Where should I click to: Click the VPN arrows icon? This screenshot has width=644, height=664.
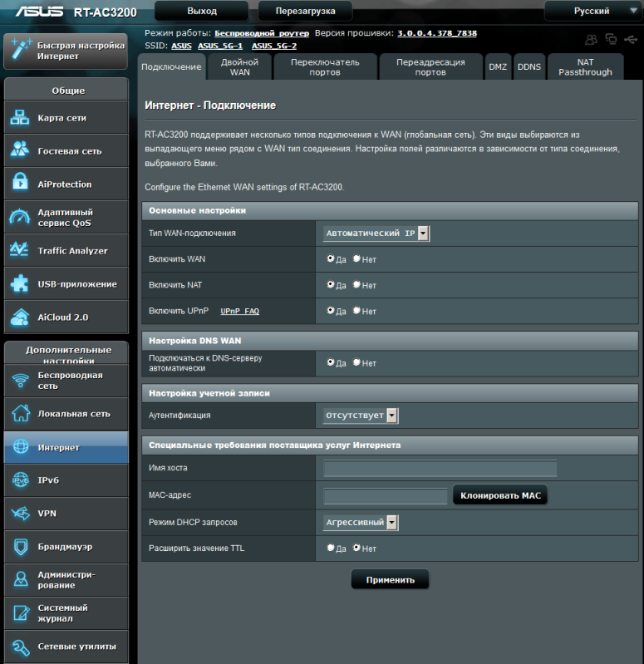click(21, 514)
